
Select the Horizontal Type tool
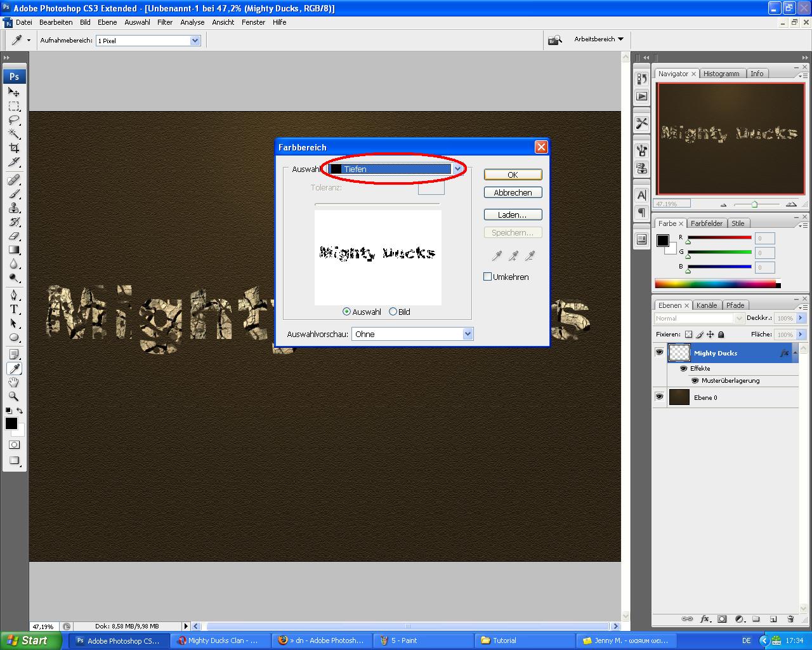pyautogui.click(x=13, y=309)
